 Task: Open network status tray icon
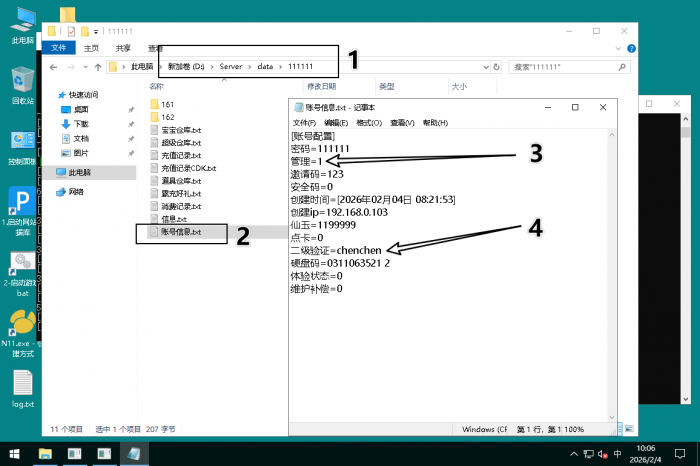pyautogui.click(x=589, y=454)
